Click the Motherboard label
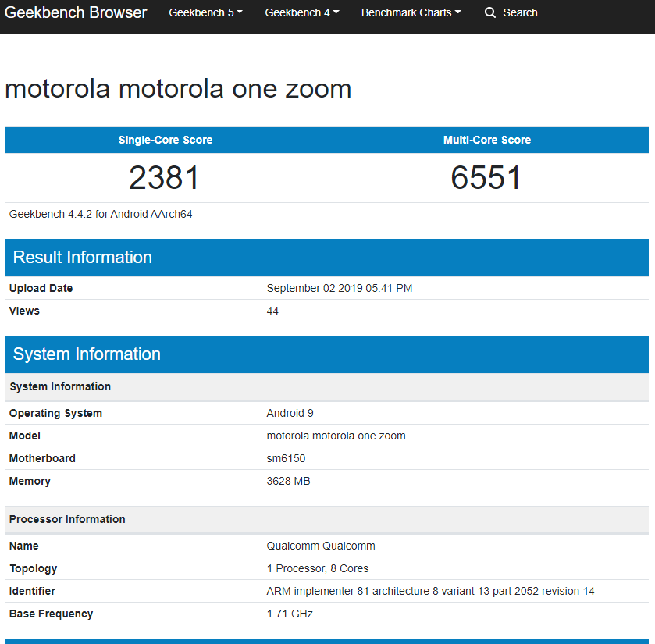The width and height of the screenshot is (655, 644). (x=42, y=458)
